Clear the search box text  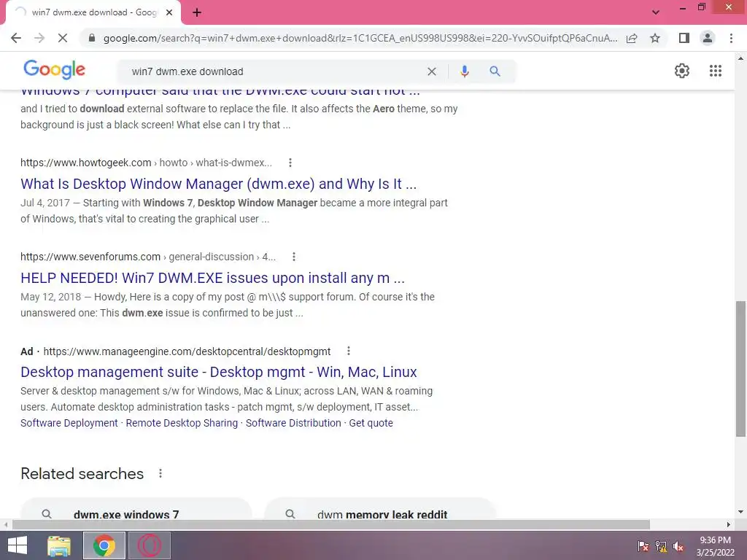click(x=432, y=71)
